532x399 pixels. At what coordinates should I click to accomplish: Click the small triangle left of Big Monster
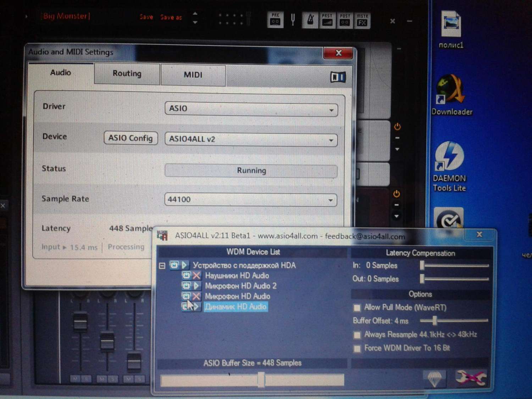pyautogui.click(x=26, y=16)
